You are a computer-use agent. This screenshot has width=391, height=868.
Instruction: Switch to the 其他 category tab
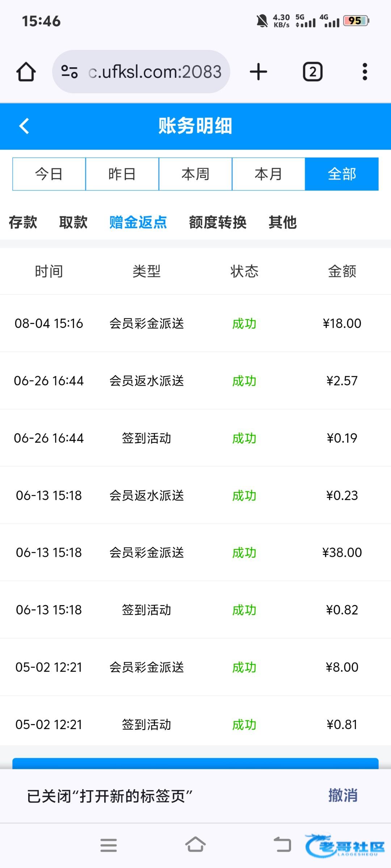[x=282, y=222]
